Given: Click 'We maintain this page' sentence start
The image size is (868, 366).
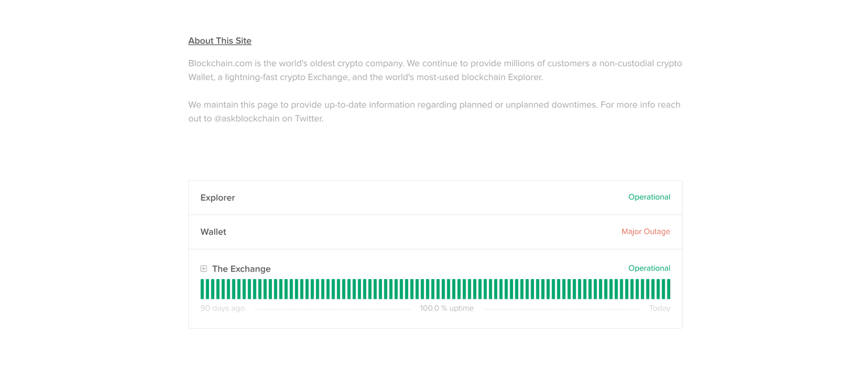Looking at the screenshot, I should tap(232, 104).
